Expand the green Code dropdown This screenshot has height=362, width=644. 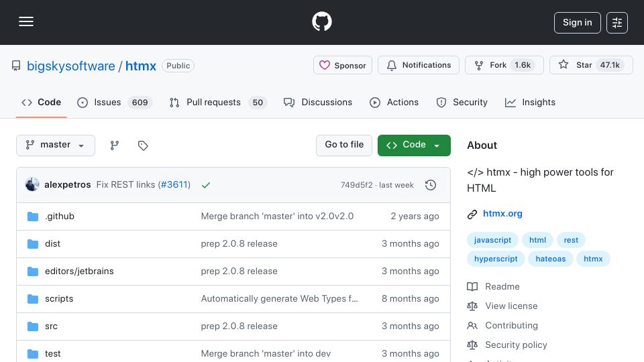click(414, 145)
